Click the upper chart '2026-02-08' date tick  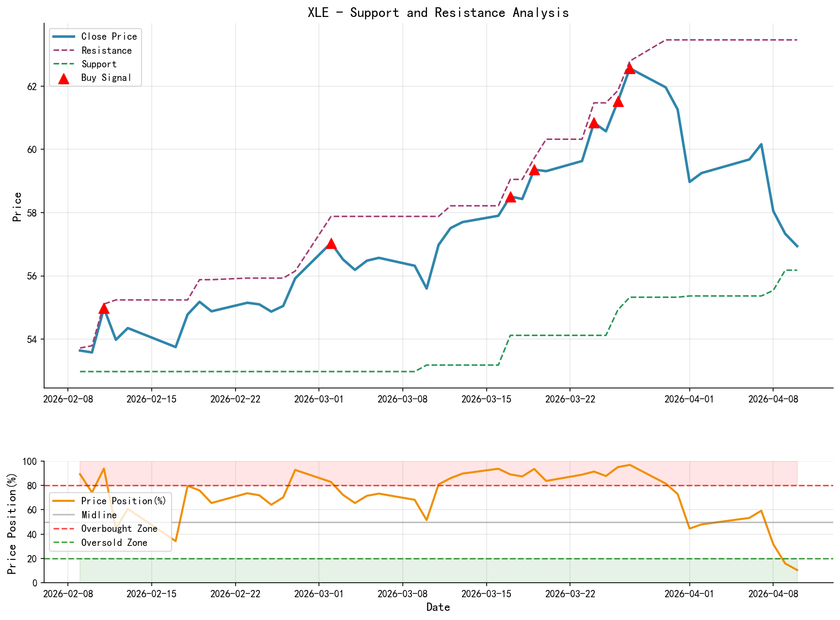click(68, 399)
